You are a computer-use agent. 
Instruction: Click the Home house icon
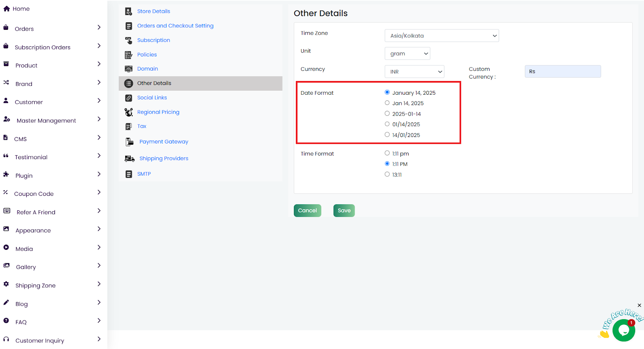6,9
